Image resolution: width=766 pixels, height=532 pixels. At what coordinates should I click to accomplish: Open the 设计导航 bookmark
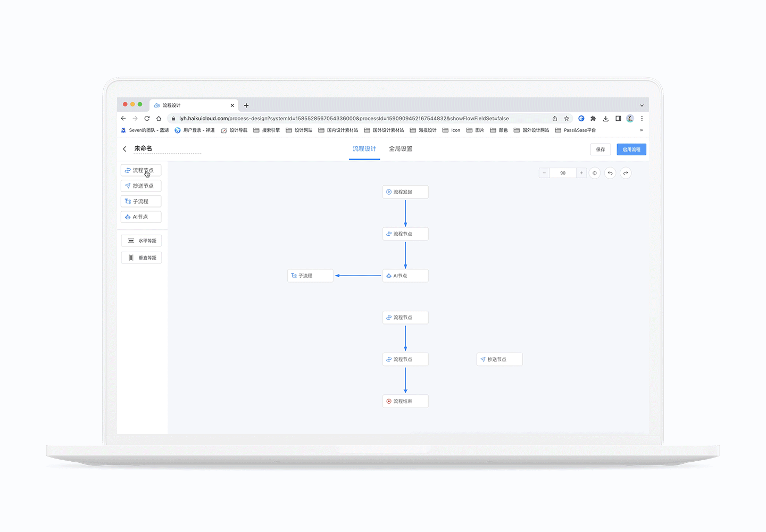234,130
